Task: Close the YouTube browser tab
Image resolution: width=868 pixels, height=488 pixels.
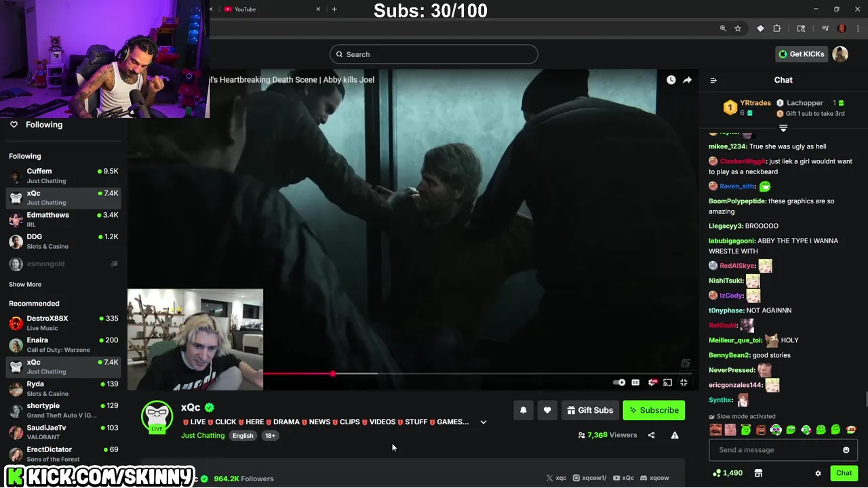Action: click(x=318, y=9)
